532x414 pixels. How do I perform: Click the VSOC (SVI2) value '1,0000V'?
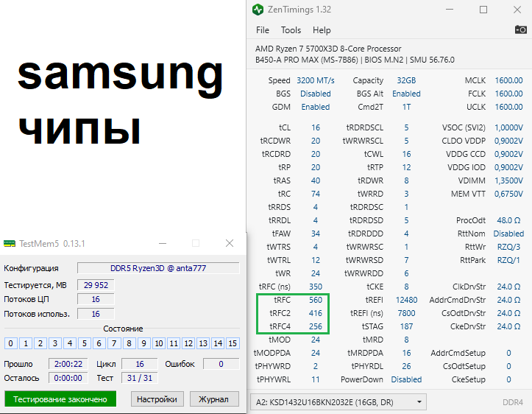click(508, 127)
